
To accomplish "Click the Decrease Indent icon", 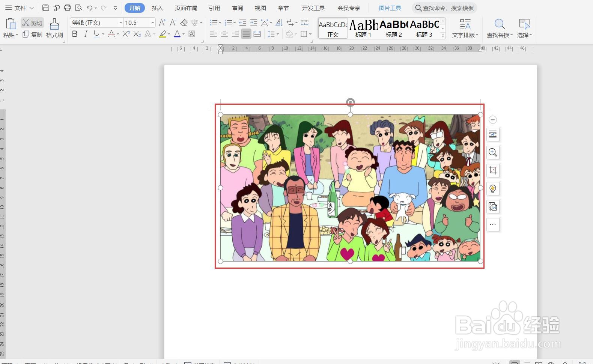I will (x=243, y=23).
